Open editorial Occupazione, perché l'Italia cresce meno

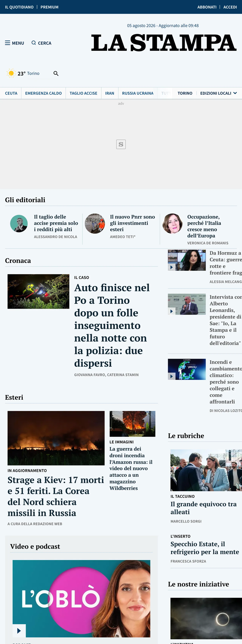click(x=204, y=226)
